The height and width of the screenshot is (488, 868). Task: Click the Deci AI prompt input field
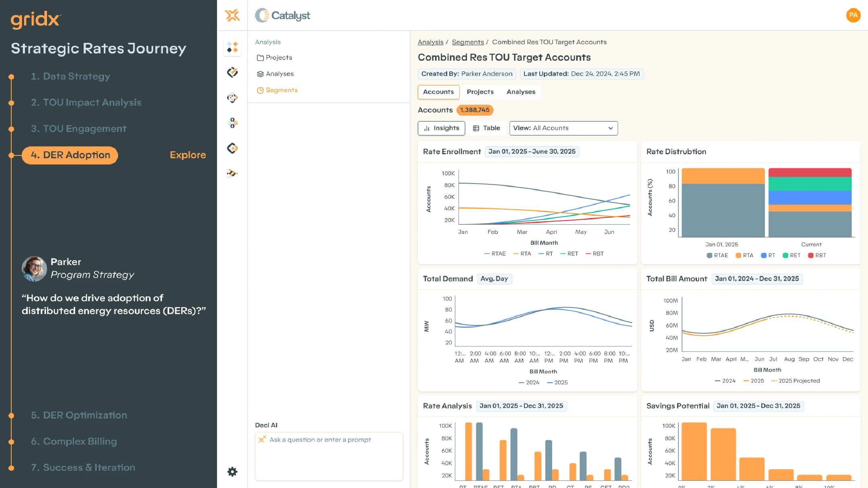(329, 456)
